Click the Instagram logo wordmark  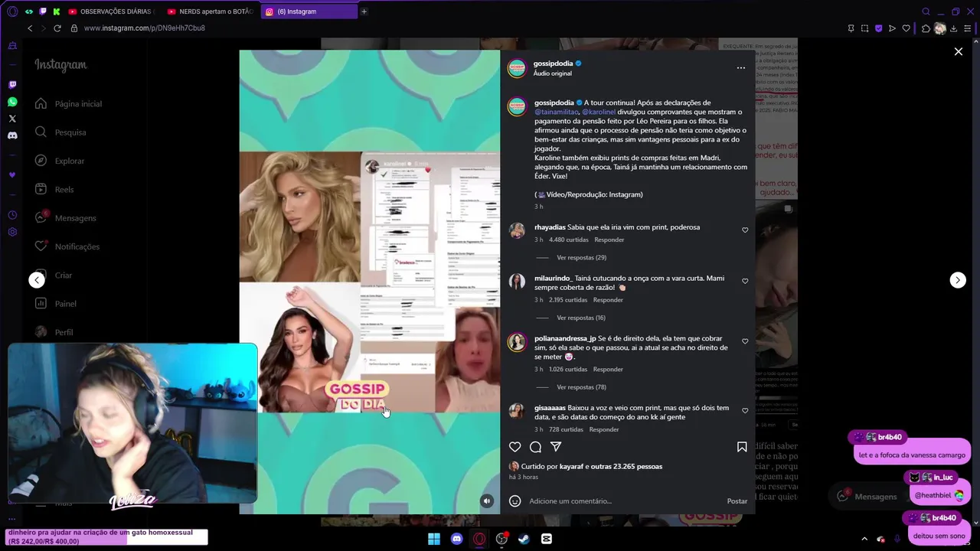[x=60, y=66]
